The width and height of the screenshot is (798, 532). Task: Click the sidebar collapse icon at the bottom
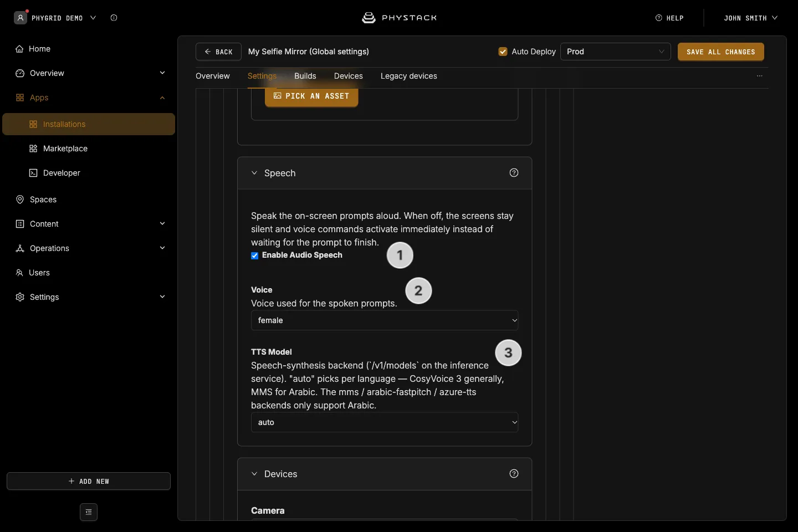click(89, 512)
